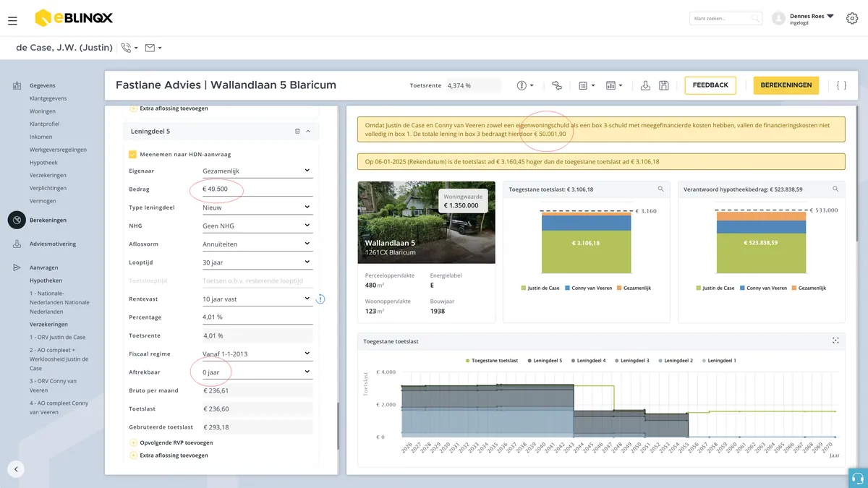Viewport: 868px width, 488px height.
Task: Open the curly braces code view
Action: tap(841, 85)
